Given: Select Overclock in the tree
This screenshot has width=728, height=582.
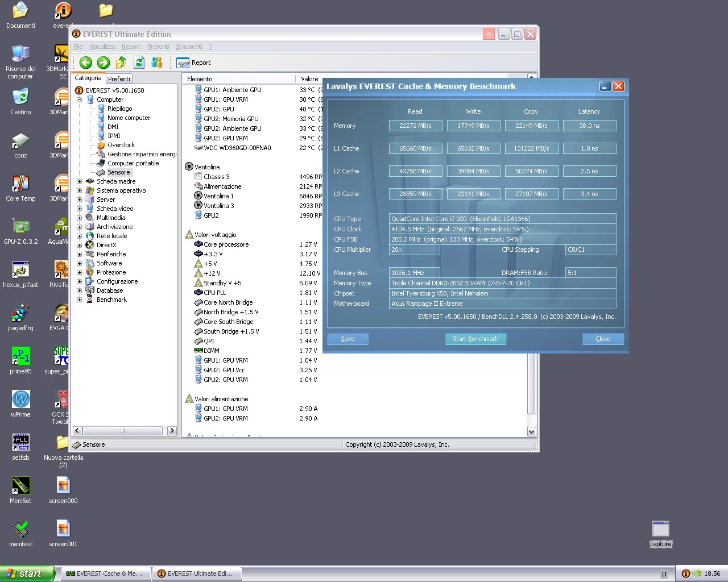Looking at the screenshot, I should (x=121, y=145).
